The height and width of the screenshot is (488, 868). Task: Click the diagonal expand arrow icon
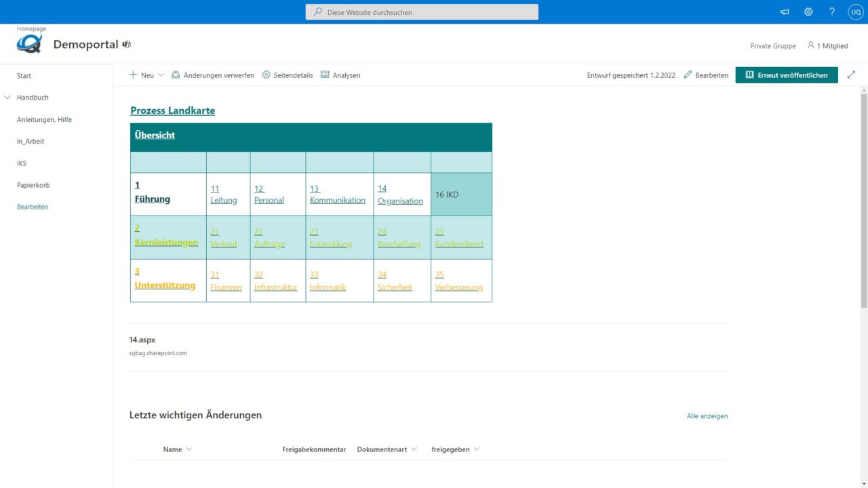point(851,75)
